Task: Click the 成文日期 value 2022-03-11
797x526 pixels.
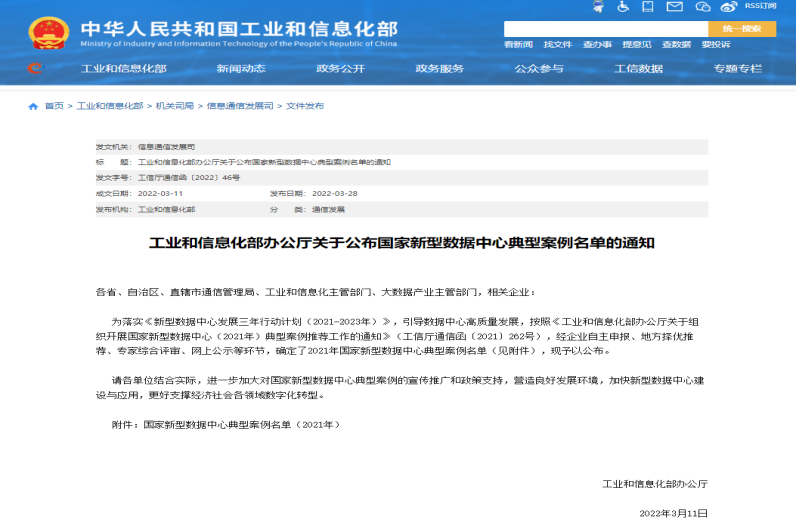Action: click(x=160, y=194)
